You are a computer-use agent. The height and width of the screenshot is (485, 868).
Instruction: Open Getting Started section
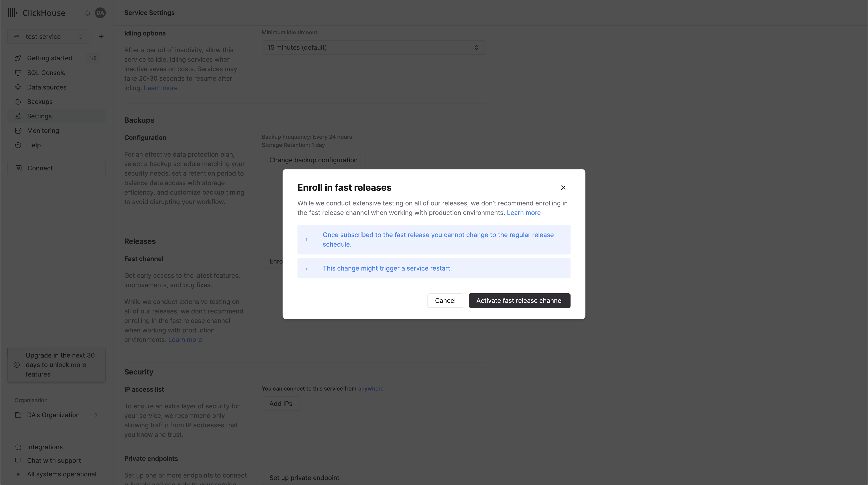pyautogui.click(x=50, y=58)
